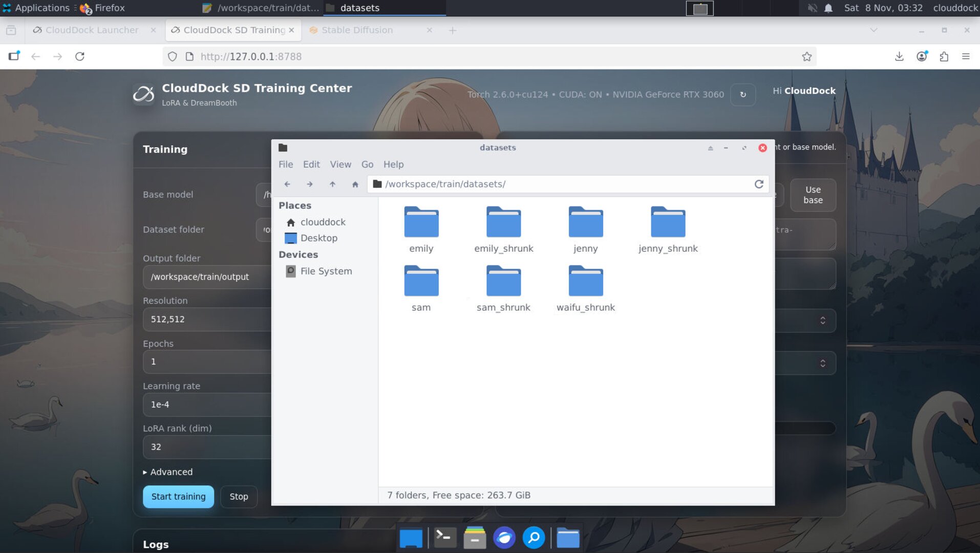The height and width of the screenshot is (553, 980).
Task: Click the Use base button
Action: point(813,195)
